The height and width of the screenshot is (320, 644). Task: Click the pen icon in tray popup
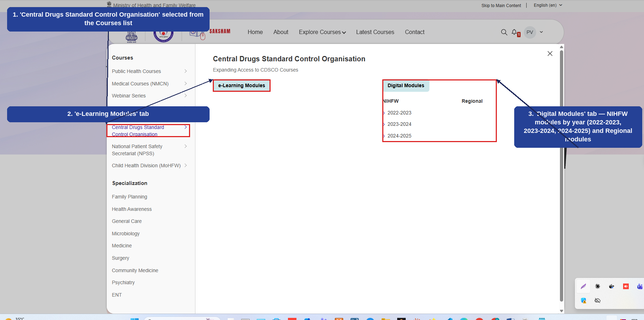[x=583, y=286]
